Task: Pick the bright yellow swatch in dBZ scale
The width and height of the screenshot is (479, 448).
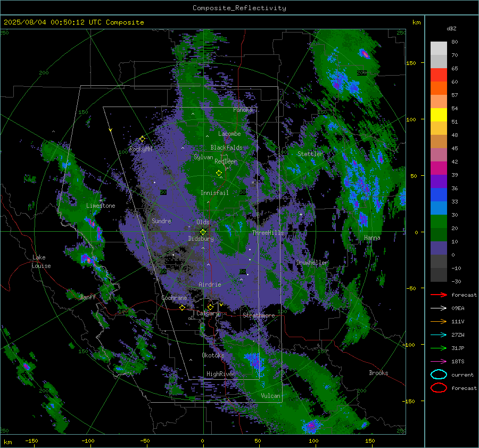Action: (439, 115)
